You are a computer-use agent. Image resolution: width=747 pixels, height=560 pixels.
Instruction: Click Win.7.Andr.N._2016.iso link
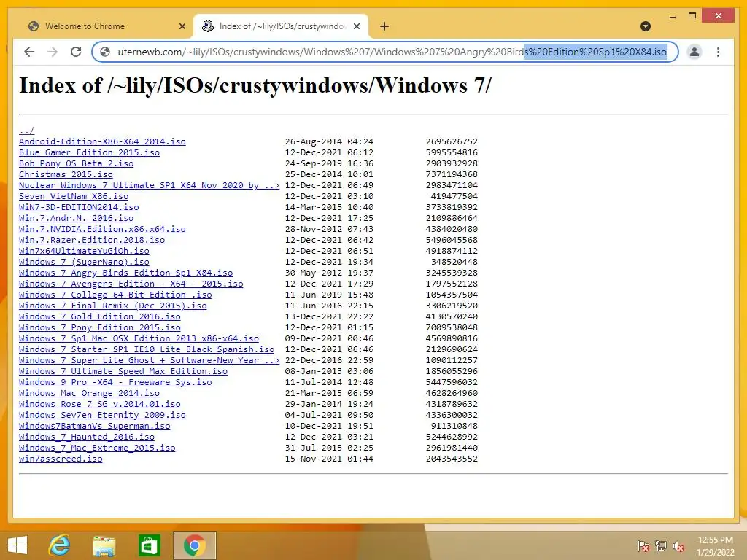76,218
